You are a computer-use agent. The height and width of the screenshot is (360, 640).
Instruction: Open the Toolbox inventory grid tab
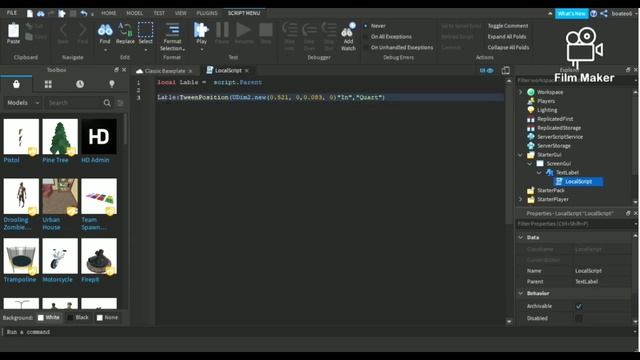pyautogui.click(x=48, y=84)
